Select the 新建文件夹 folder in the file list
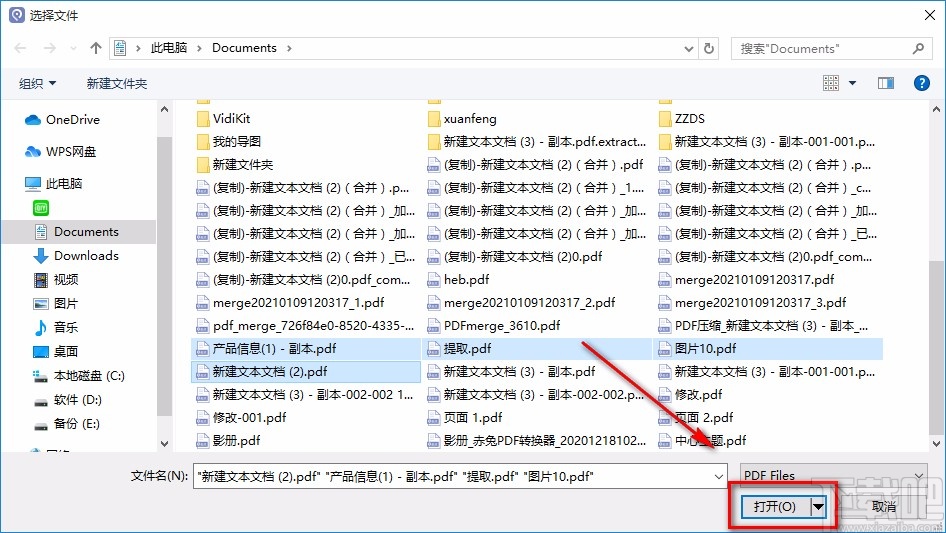This screenshot has height=533, width=946. click(x=235, y=165)
